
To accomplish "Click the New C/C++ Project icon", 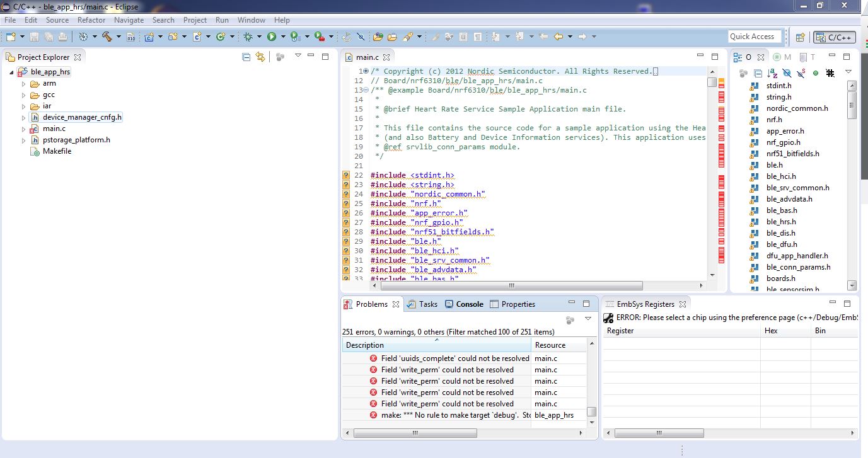I will click(x=149, y=37).
